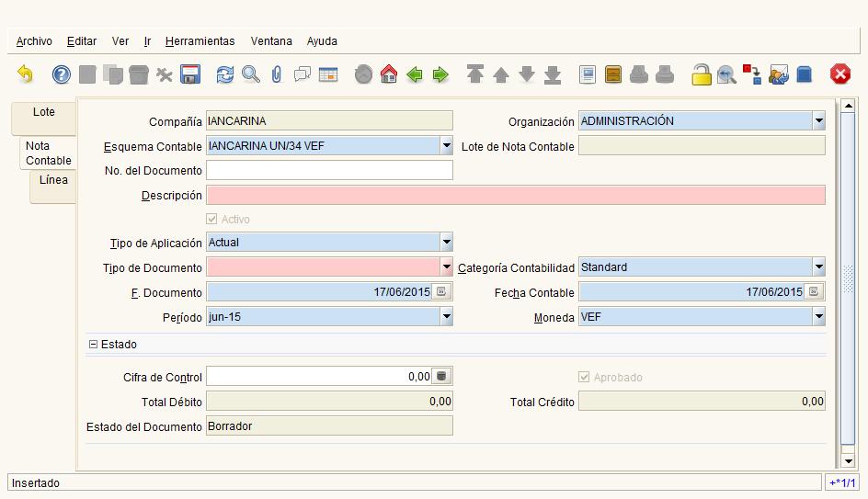Switch to the Línea tab

[53, 180]
